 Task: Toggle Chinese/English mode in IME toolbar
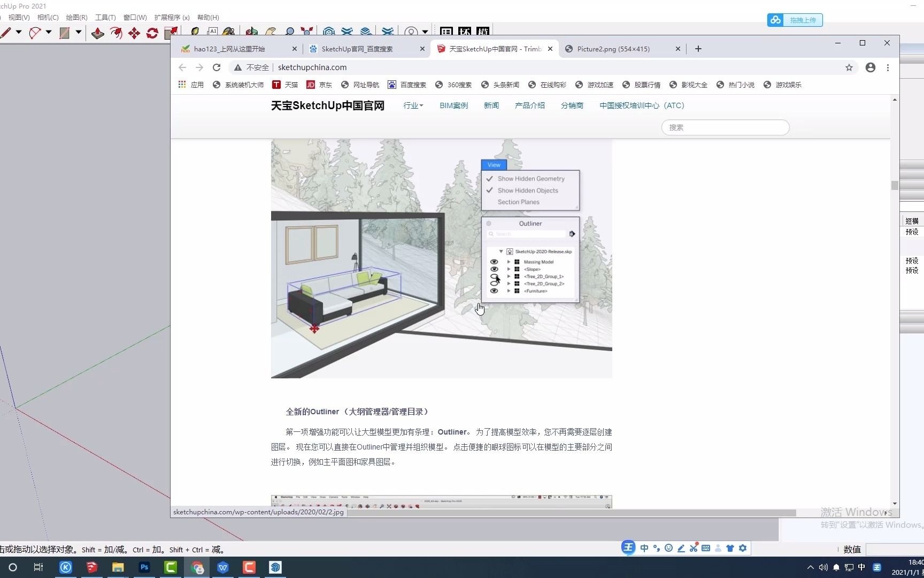[x=644, y=548]
